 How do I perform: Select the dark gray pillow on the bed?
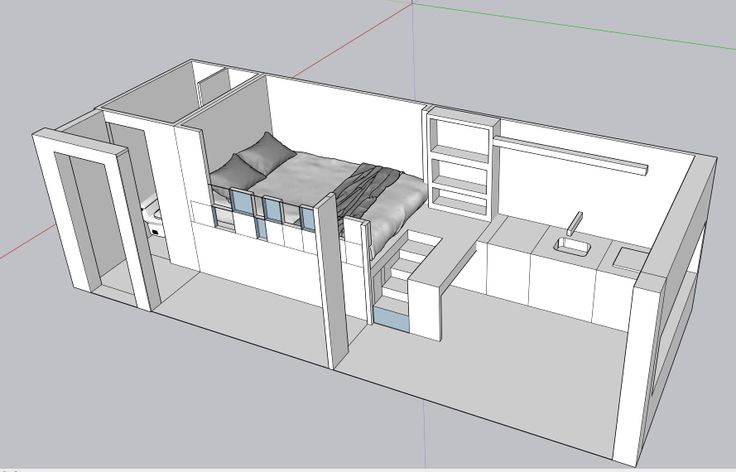coord(264,151)
